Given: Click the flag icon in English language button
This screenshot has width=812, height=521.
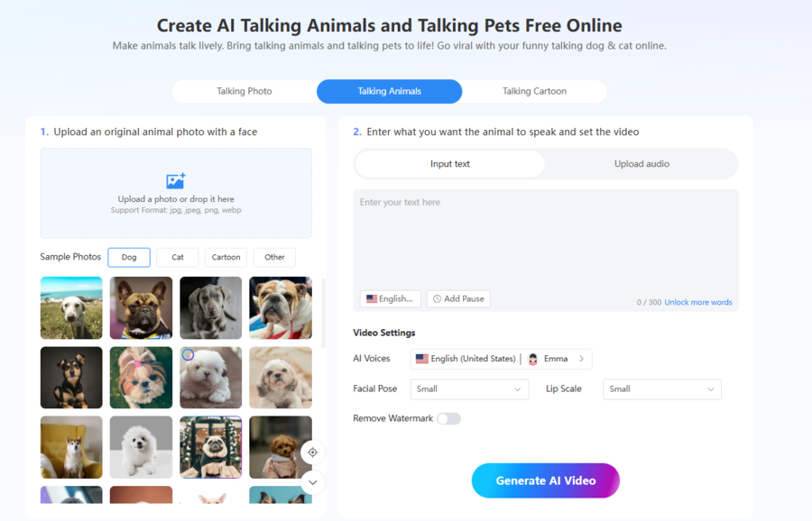Looking at the screenshot, I should coord(372,299).
